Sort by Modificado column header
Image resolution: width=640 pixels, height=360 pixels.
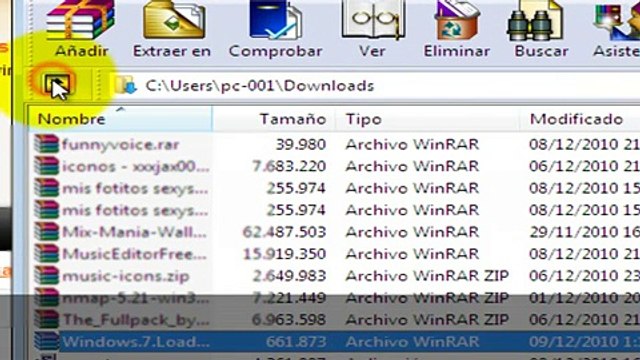pos(580,119)
